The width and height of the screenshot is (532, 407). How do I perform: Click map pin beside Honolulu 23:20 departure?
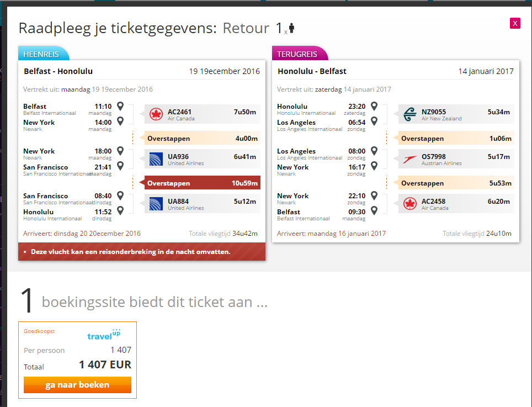click(x=374, y=106)
